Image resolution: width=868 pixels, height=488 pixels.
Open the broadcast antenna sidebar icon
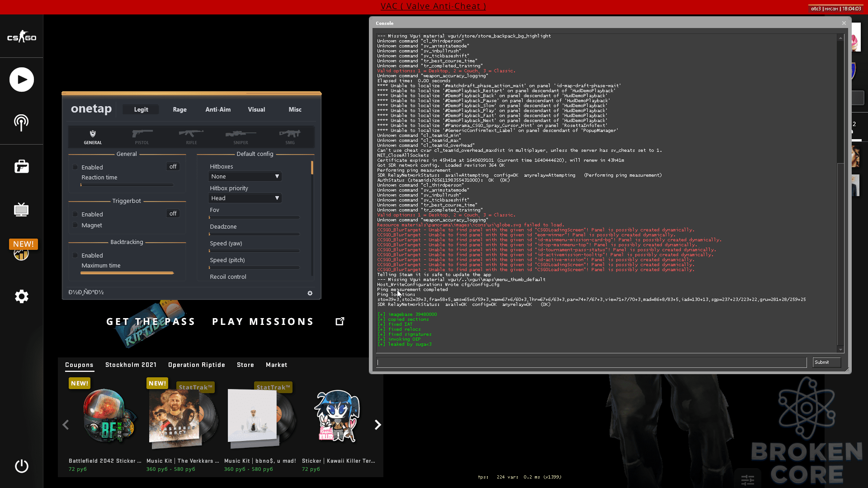coord(21,123)
